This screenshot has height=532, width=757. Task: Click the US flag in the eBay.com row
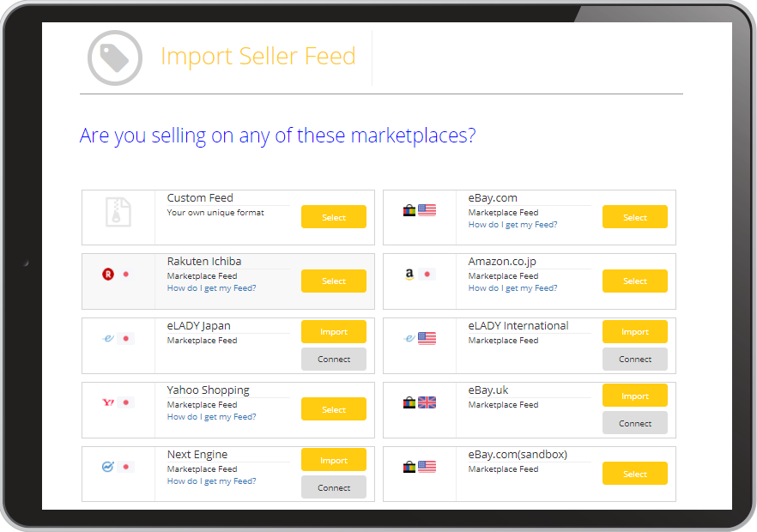coord(427,210)
